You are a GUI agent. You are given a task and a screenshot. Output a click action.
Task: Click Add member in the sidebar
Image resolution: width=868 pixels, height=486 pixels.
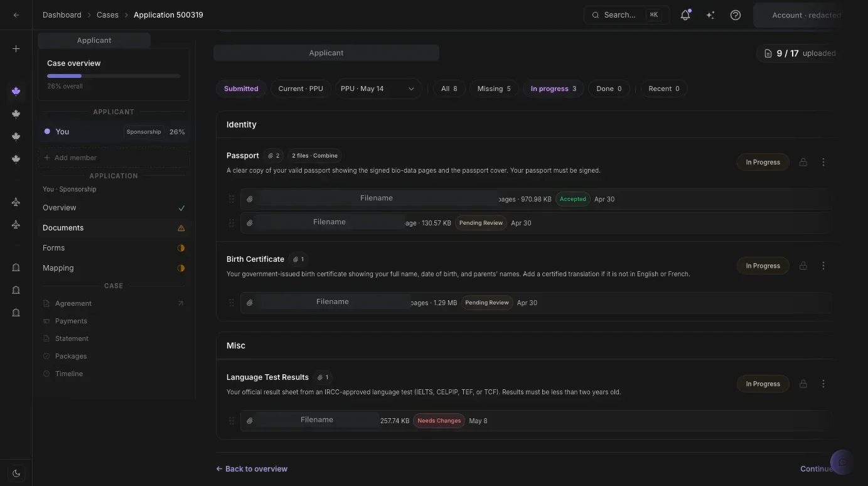point(114,158)
